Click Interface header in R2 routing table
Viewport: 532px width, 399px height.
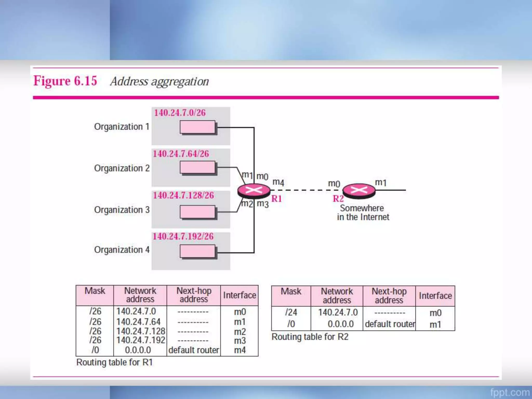[x=435, y=296]
